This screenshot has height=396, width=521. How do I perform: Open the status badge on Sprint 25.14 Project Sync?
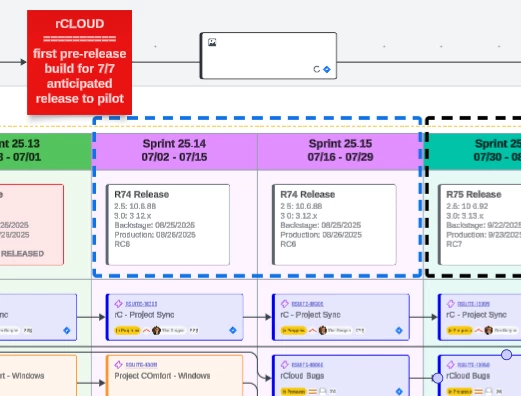tap(127, 330)
